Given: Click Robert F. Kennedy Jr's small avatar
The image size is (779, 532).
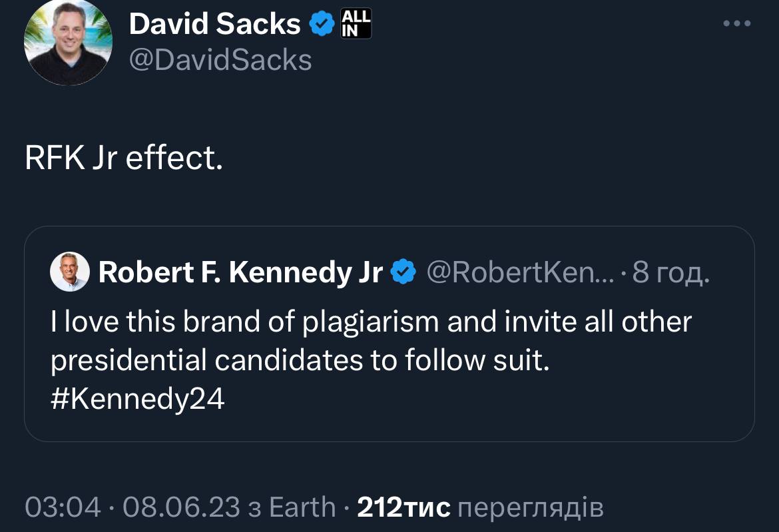Looking at the screenshot, I should [70, 272].
